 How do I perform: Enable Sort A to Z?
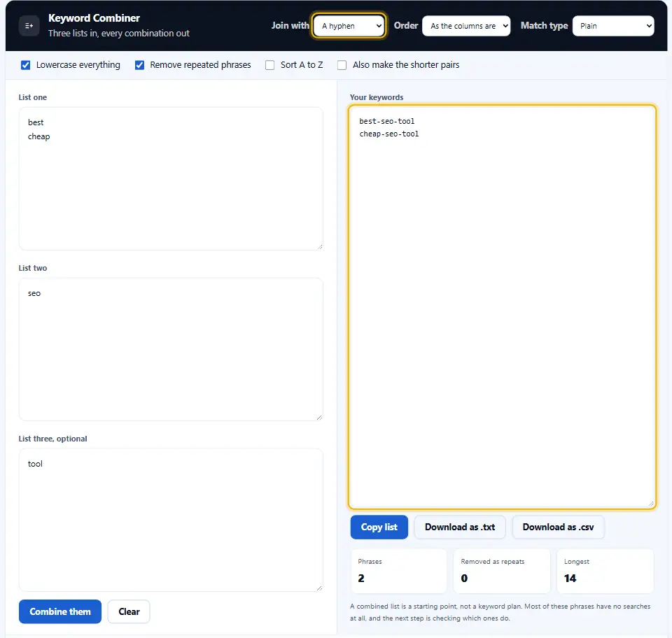pos(270,65)
